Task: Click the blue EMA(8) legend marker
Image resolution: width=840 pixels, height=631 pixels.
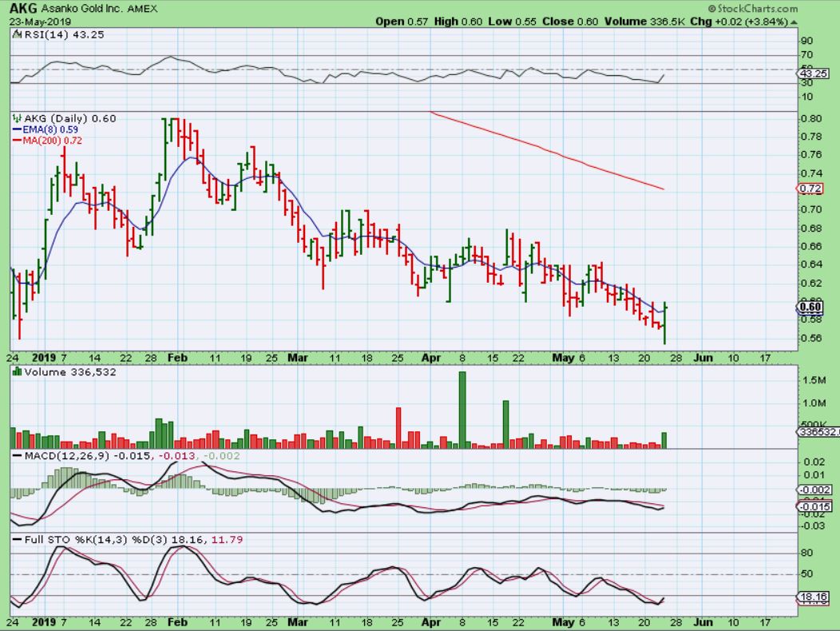Action: pos(16,129)
